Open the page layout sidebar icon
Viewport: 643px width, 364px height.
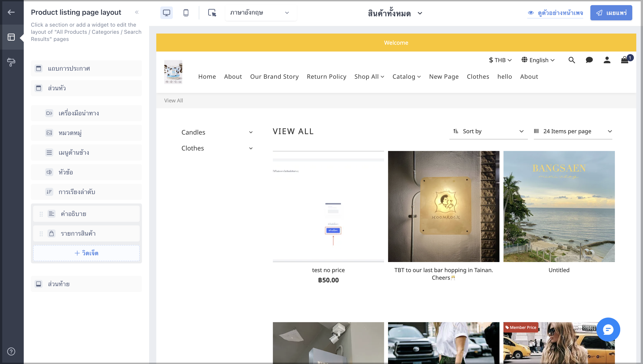[x=11, y=37]
